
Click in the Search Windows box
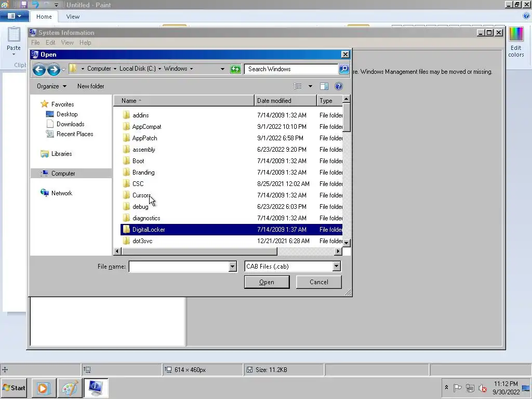[x=291, y=69]
